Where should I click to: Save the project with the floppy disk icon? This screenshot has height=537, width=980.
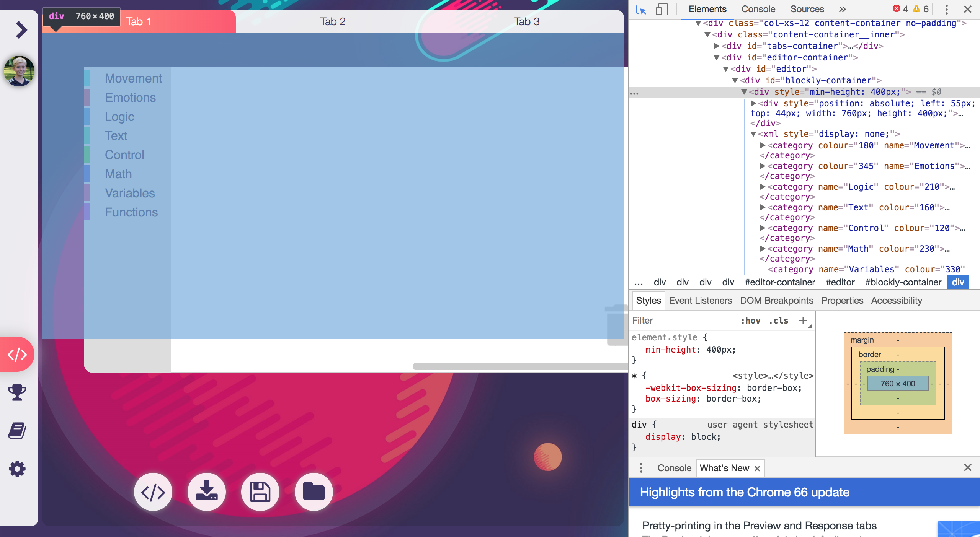coord(260,492)
